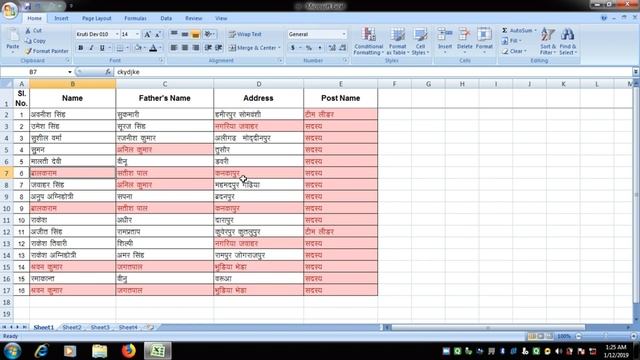Click Decrease Decimal icon

pyautogui.click(x=343, y=48)
